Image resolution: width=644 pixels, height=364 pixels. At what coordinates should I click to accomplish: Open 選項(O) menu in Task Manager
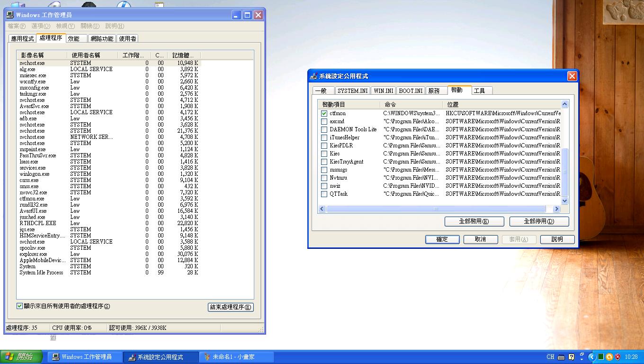[41, 26]
